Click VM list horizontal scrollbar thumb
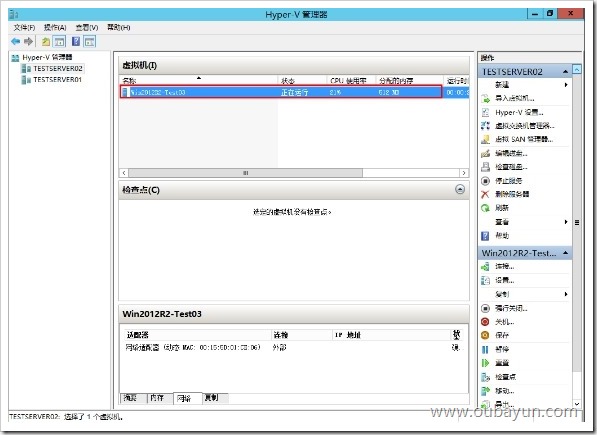597x435 pixels. [246, 173]
